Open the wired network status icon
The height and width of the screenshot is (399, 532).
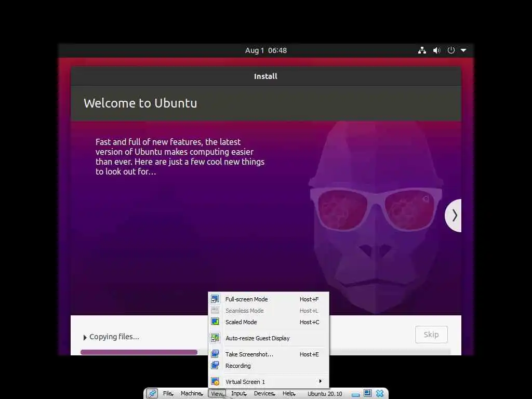(x=422, y=50)
